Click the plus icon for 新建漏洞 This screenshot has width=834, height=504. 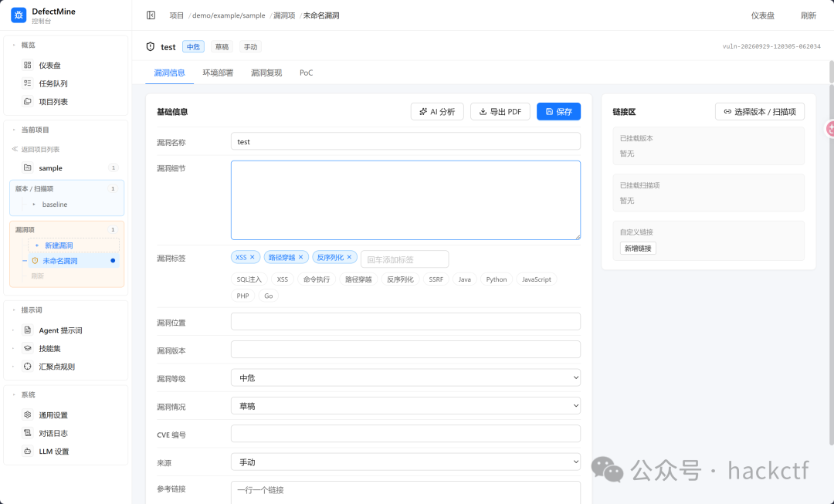(37, 245)
